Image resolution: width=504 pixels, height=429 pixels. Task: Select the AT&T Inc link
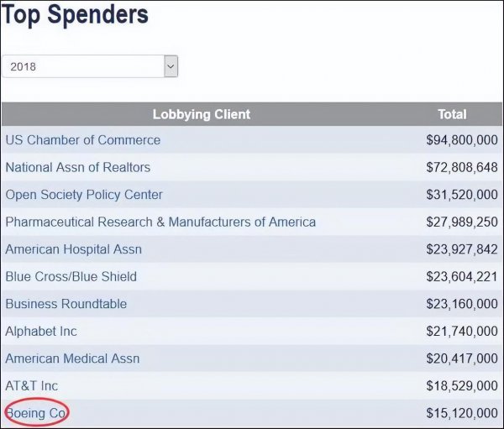(32, 385)
